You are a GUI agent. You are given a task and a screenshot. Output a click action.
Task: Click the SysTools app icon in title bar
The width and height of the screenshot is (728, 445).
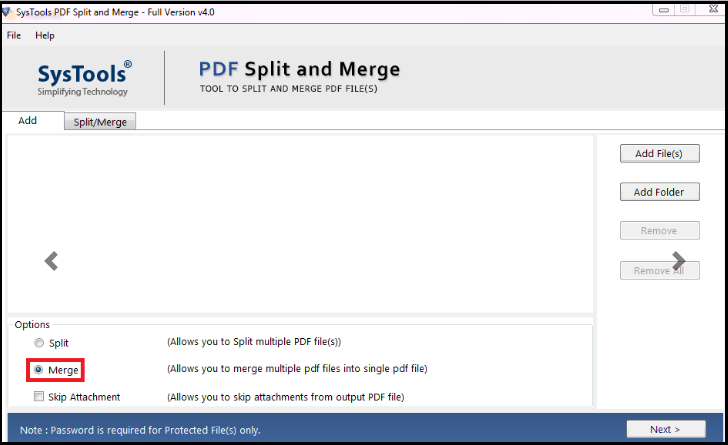(6, 12)
